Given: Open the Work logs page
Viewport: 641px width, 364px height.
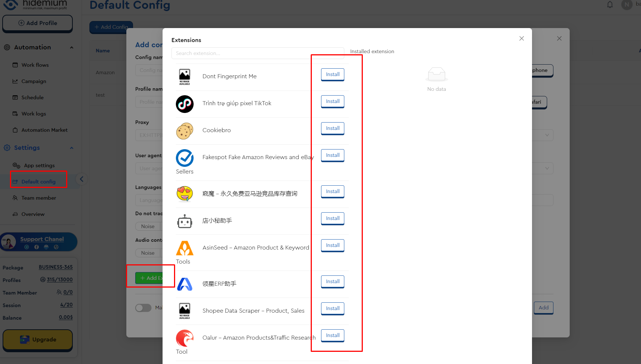Looking at the screenshot, I should [34, 114].
